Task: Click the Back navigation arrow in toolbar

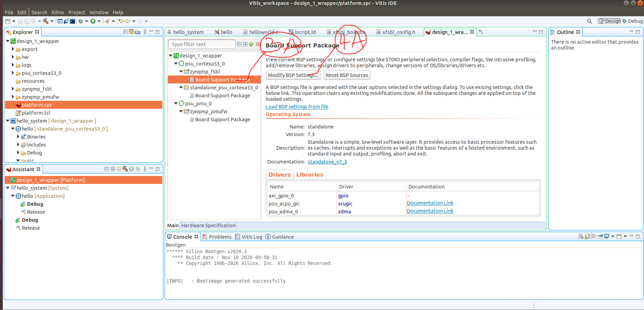Action: (128, 21)
